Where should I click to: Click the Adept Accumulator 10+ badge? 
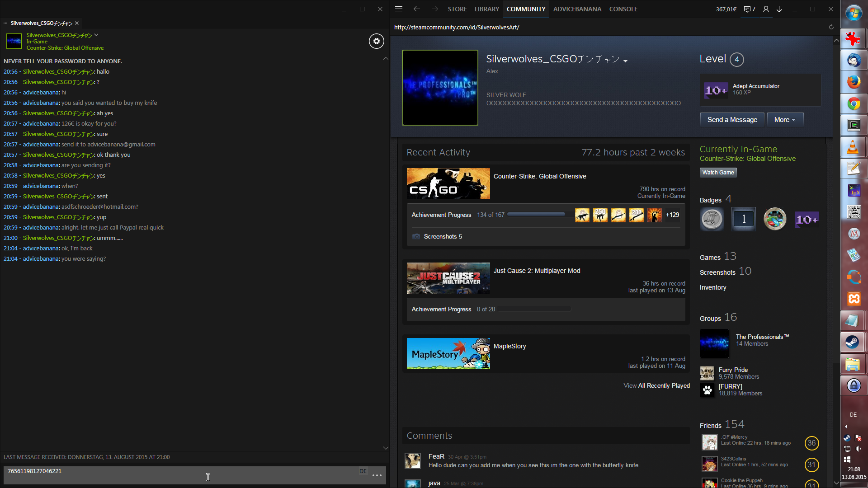point(716,90)
